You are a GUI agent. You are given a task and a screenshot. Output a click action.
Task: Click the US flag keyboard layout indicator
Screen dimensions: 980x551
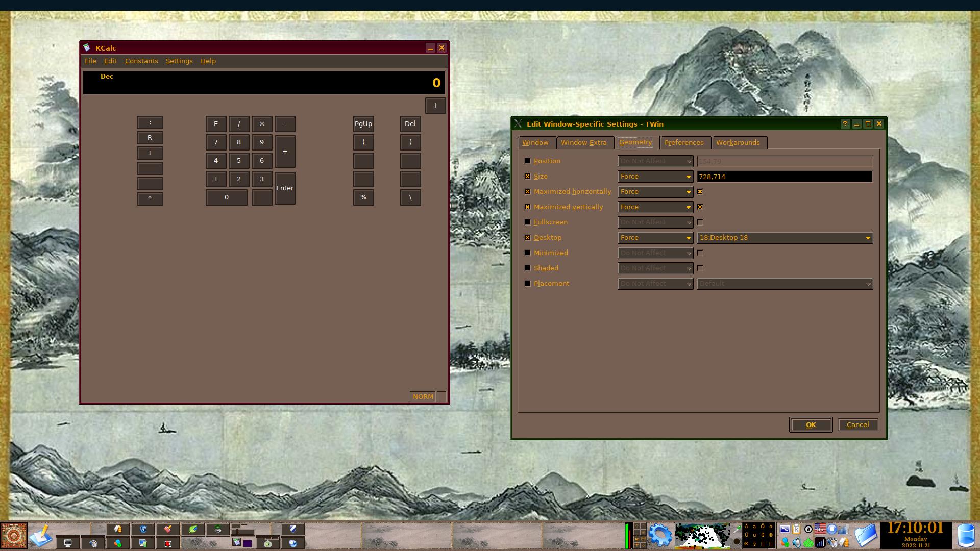pos(820,529)
